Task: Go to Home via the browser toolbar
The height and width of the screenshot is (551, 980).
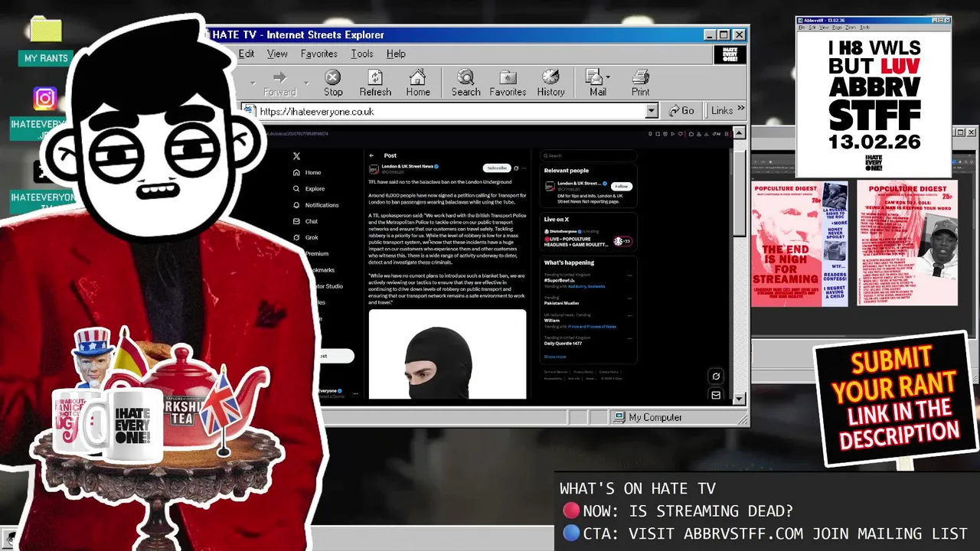Action: pos(418,83)
